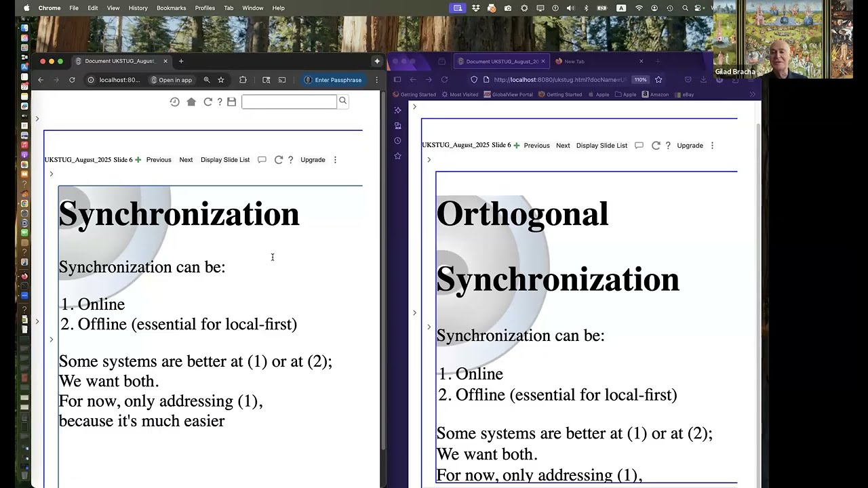Go to Next slide in Chrome window

[186, 160]
